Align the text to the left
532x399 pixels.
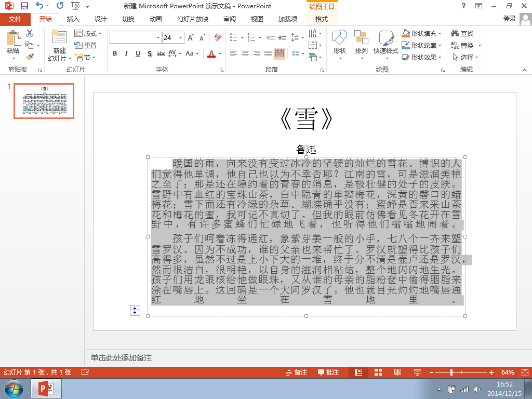click(x=233, y=54)
